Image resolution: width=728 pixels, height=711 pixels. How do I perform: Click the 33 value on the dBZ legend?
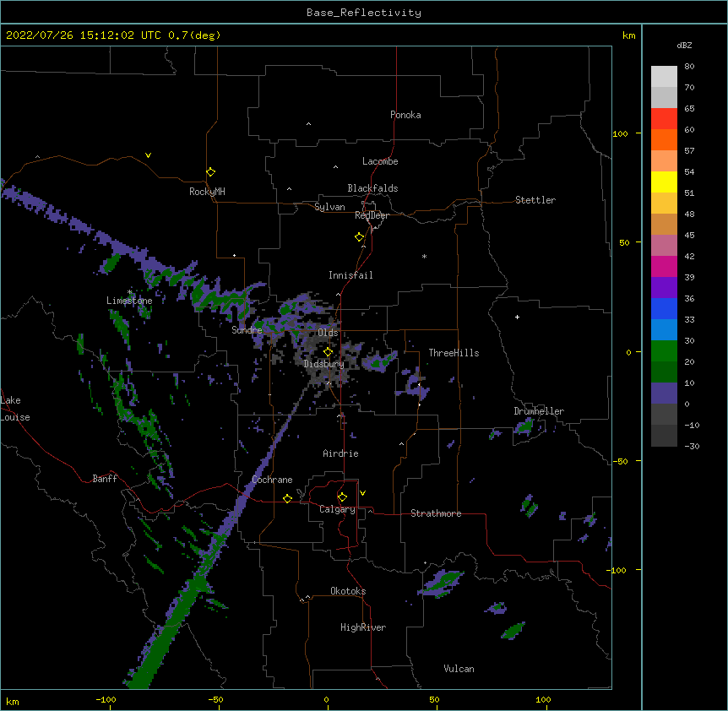pyautogui.click(x=689, y=320)
